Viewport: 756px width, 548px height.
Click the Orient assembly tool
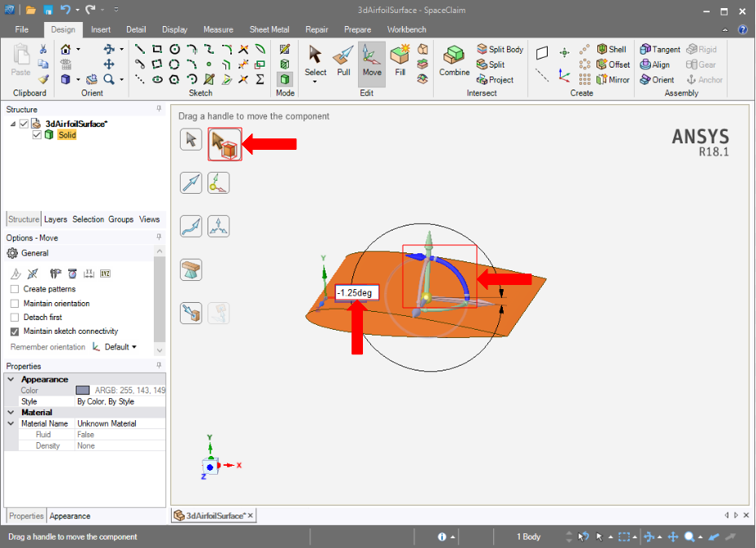[x=657, y=80]
